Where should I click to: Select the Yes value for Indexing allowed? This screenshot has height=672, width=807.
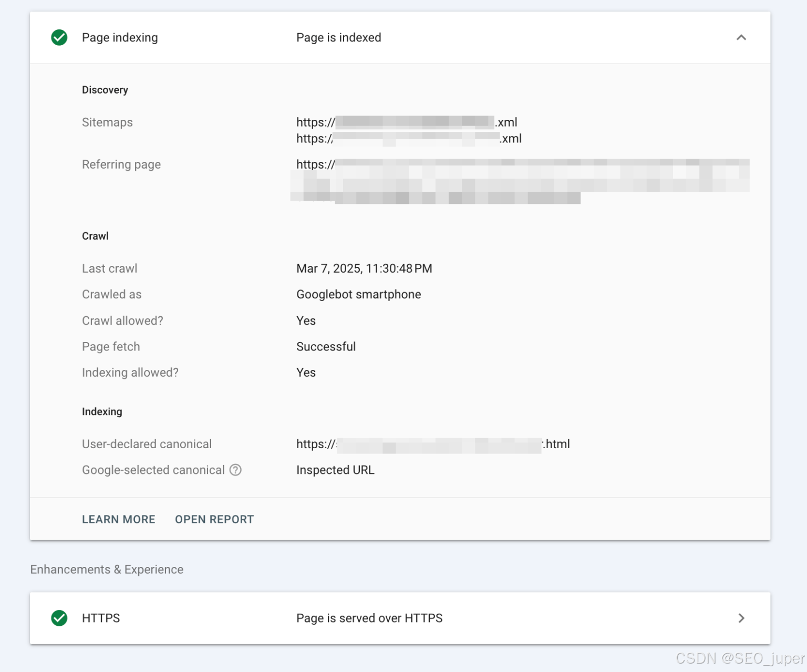[306, 373]
